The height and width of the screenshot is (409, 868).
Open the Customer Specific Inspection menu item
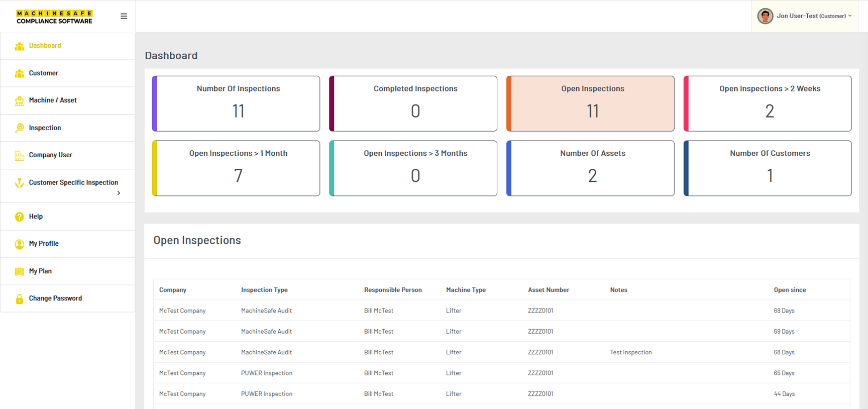pos(73,182)
